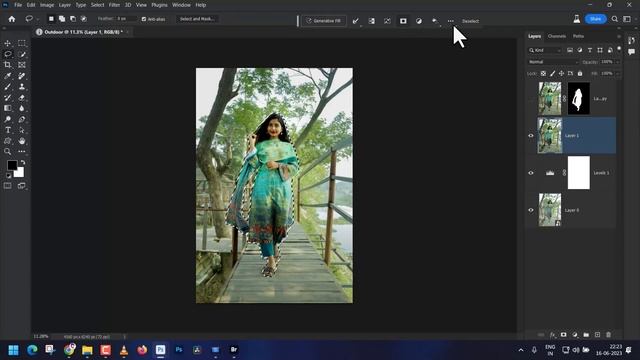
Task: Toggle the Anti-alias checkbox
Action: (x=144, y=19)
